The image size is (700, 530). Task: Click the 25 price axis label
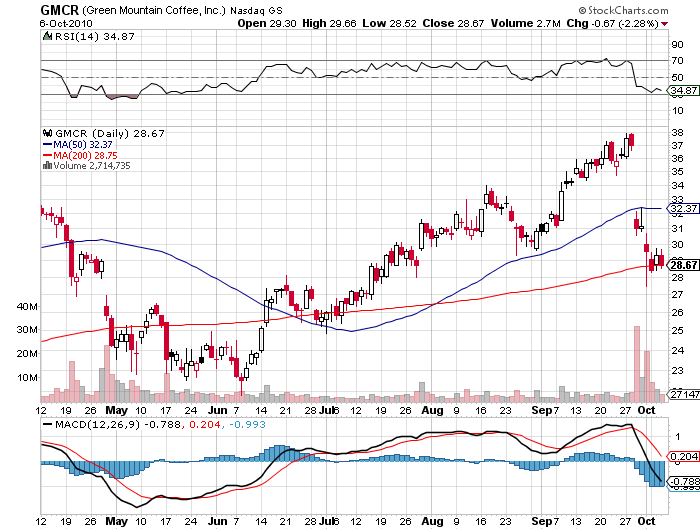[x=677, y=331]
